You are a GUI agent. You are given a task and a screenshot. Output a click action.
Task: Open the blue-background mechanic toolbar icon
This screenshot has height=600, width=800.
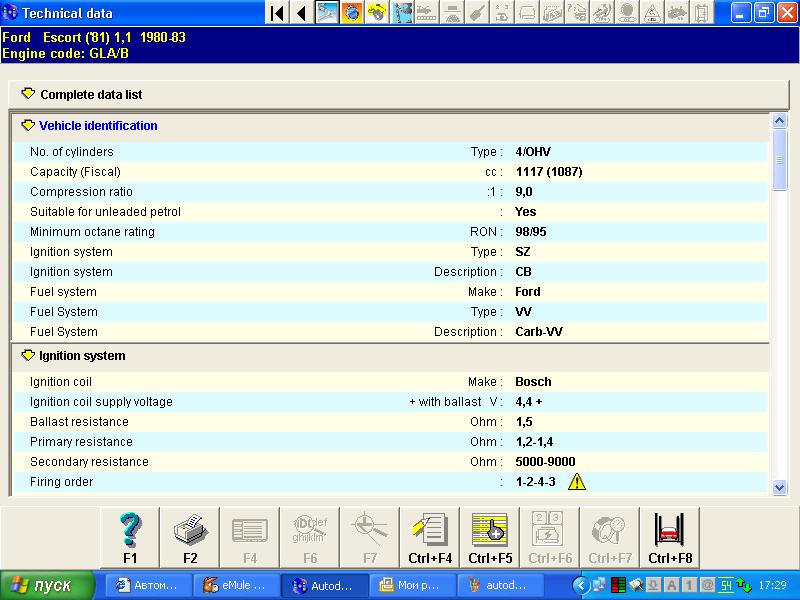pos(402,13)
